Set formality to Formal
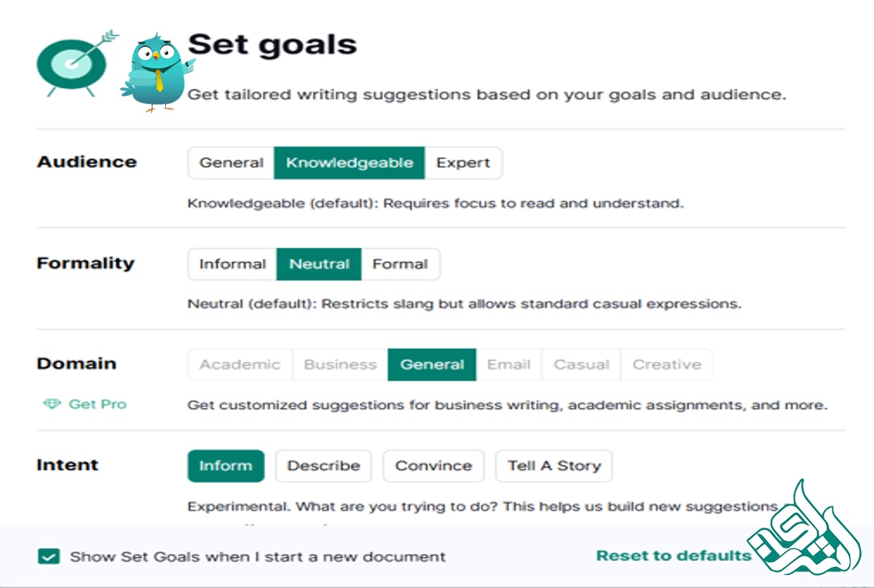This screenshot has height=588, width=874. 400,264
